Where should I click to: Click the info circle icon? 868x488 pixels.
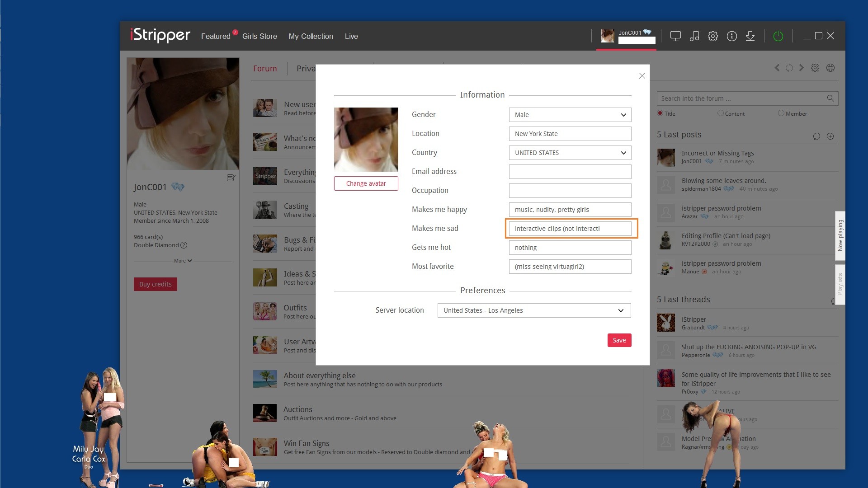coord(732,36)
